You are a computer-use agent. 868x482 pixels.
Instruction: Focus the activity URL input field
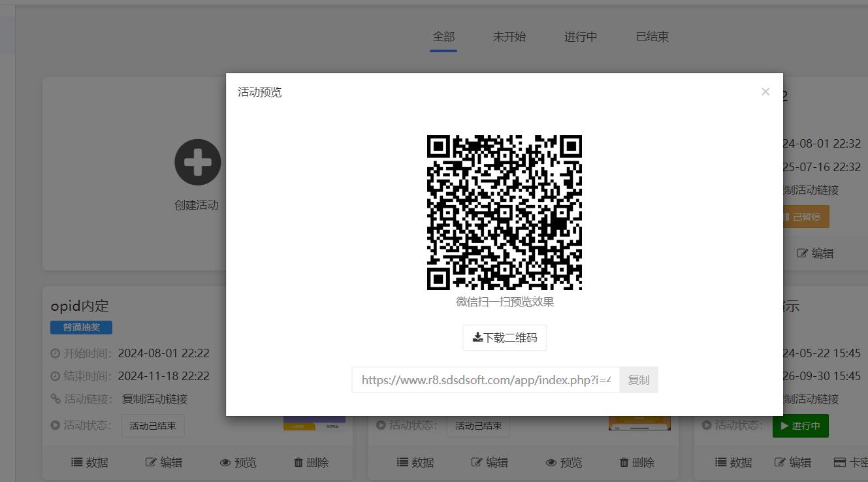tap(485, 379)
